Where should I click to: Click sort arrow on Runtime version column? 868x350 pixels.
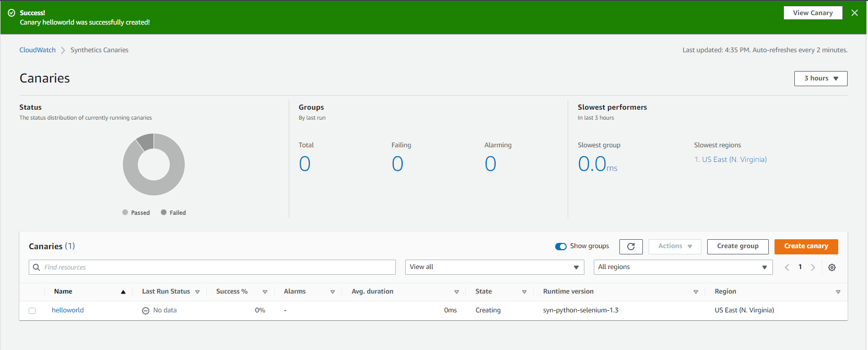[696, 292]
